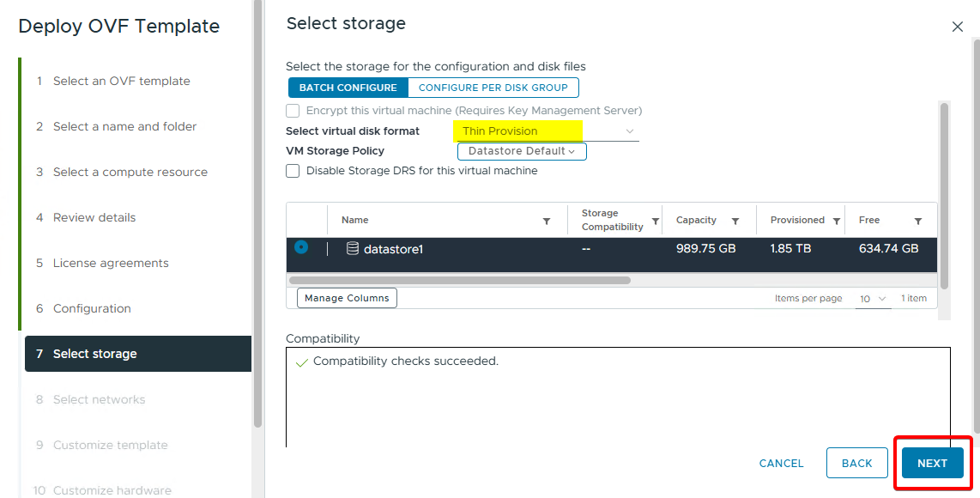
Task: Expand the Datastore Default storage policy dropdown
Action: (522, 151)
